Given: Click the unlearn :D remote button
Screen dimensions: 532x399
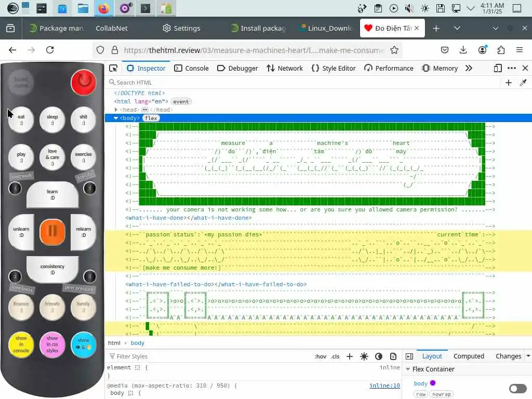Looking at the screenshot, I should click(x=21, y=232).
